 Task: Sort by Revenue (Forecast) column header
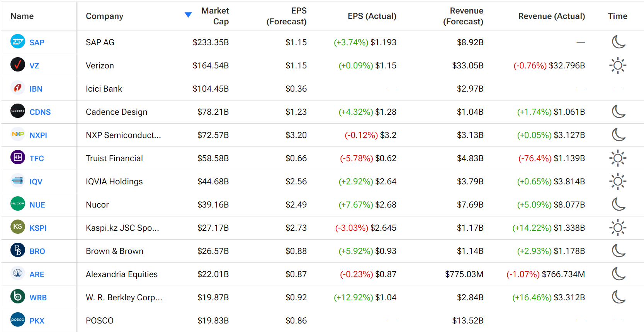(x=463, y=16)
